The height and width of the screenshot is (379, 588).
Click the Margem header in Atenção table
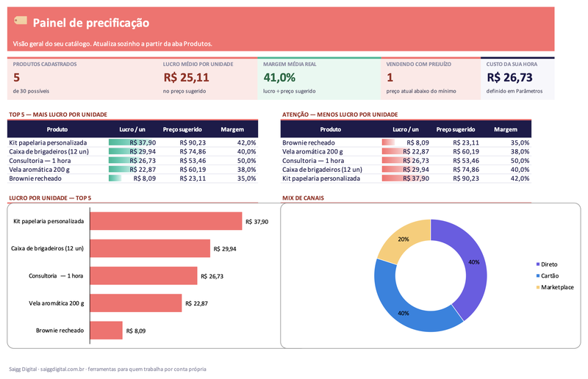[x=506, y=129]
